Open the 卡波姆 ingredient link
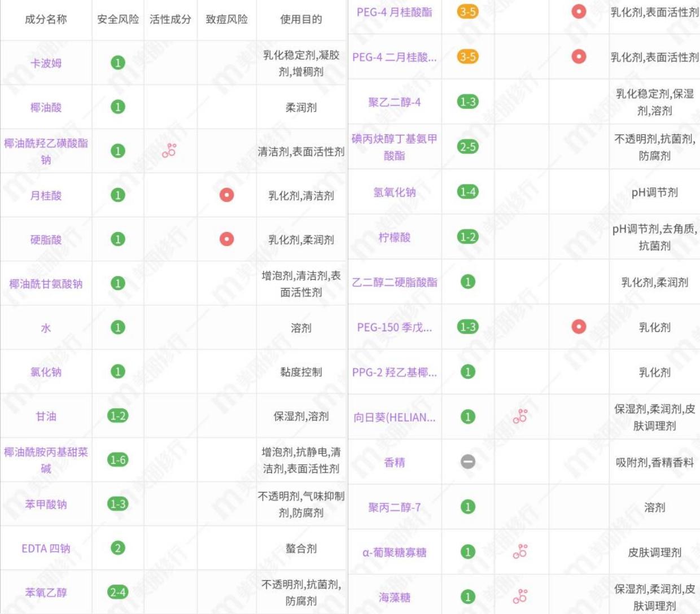The image size is (700, 614). pos(46,63)
